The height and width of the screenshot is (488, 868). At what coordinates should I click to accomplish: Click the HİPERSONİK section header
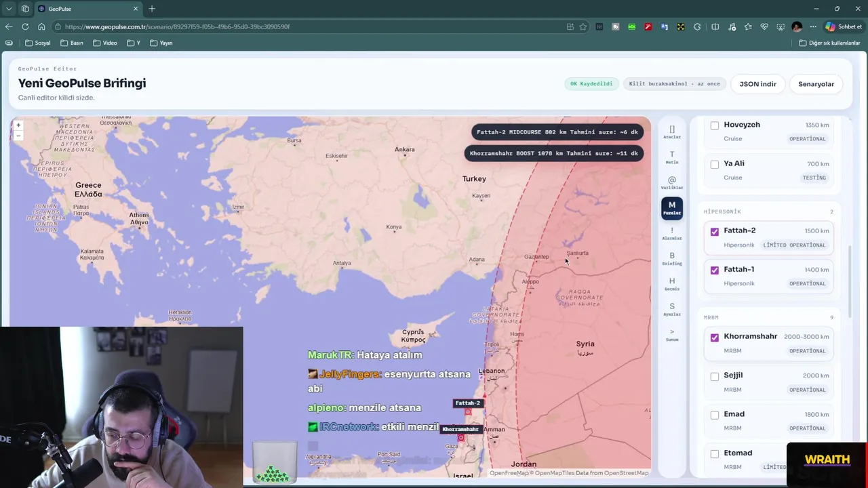(722, 211)
